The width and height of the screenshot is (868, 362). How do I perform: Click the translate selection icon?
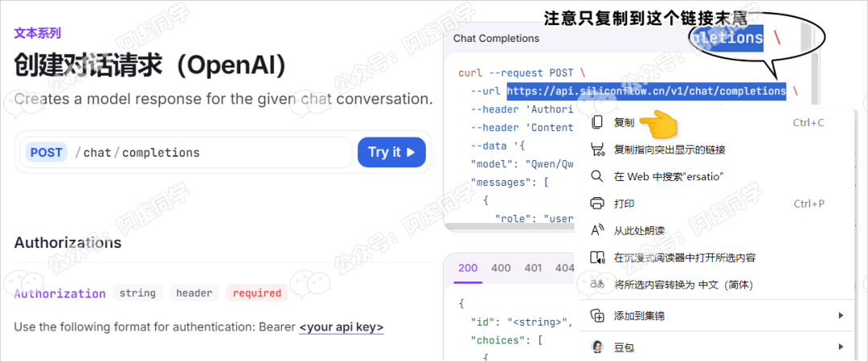point(597,284)
